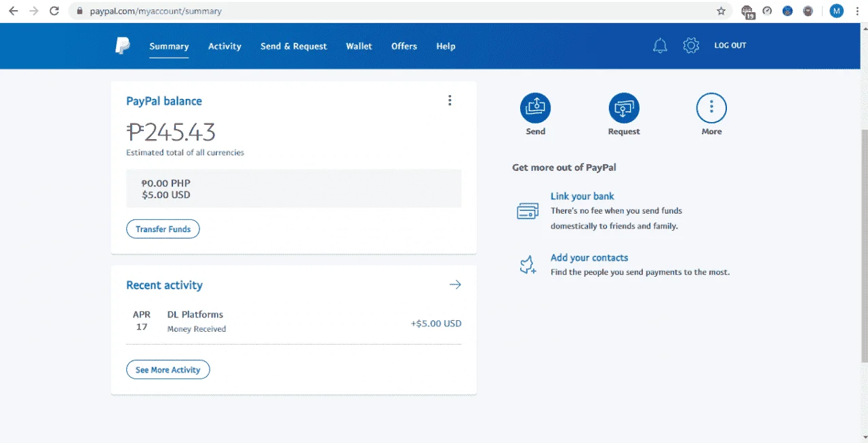Click the +$5.00 USD amount

[x=436, y=324]
